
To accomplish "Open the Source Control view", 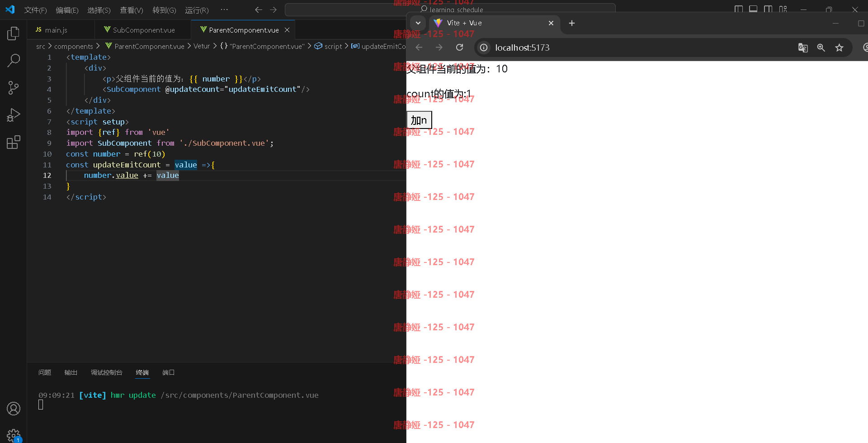I will pyautogui.click(x=14, y=87).
